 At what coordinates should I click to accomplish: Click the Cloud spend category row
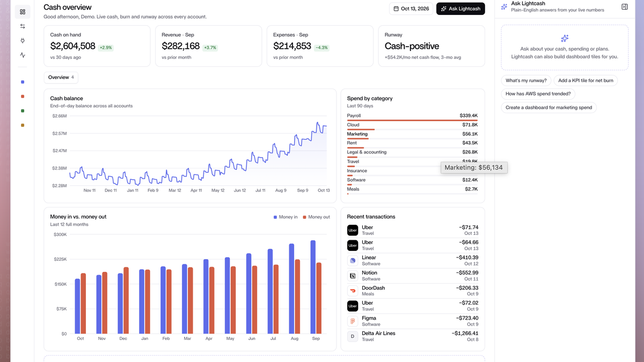(x=412, y=126)
